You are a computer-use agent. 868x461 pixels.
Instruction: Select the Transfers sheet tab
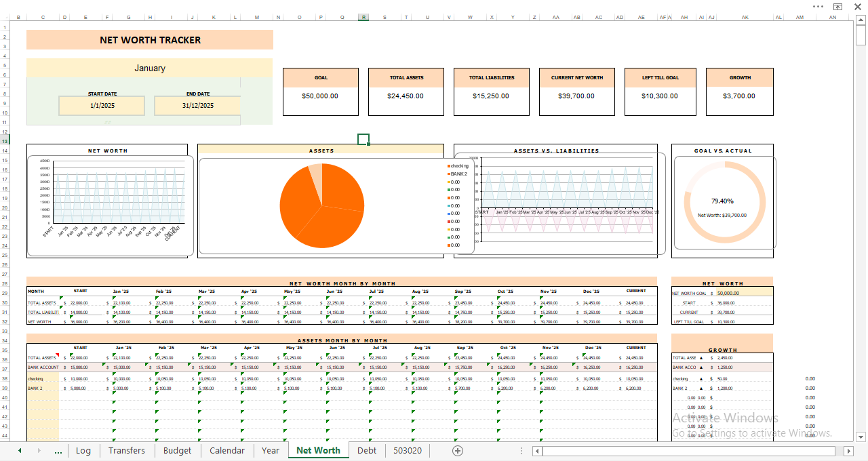click(x=127, y=450)
